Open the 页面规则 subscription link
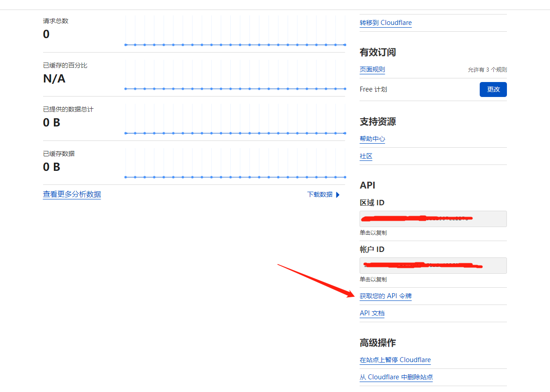Viewport: 550px width, 392px height. 372,70
